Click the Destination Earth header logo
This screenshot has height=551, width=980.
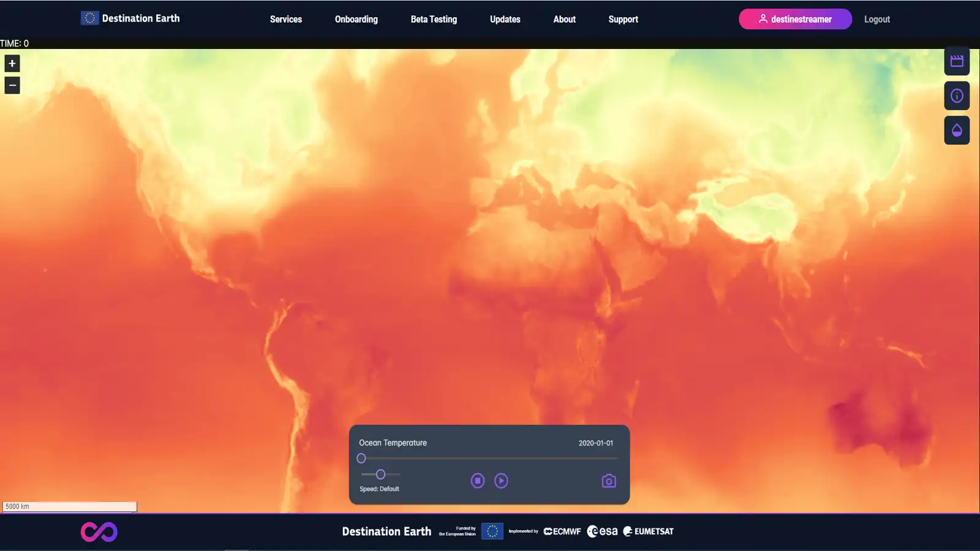130,18
